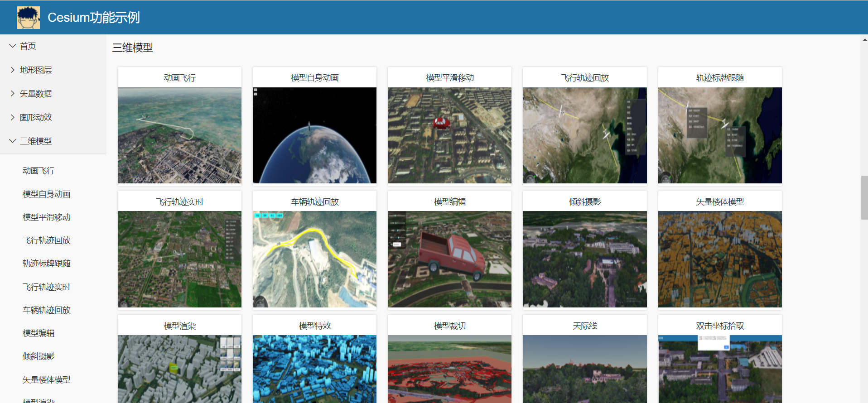Open the 模型自身动画 globe thumbnail
This screenshot has width=868, height=403.
314,135
